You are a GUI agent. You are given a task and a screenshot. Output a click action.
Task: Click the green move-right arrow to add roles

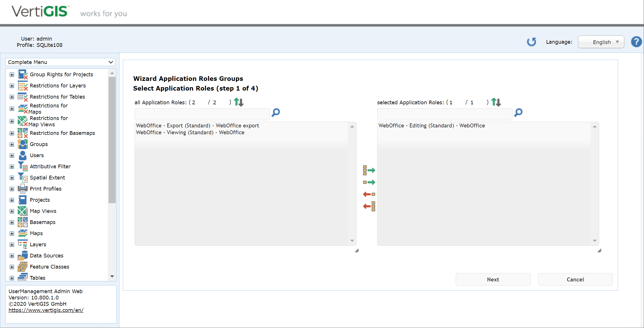tap(369, 170)
